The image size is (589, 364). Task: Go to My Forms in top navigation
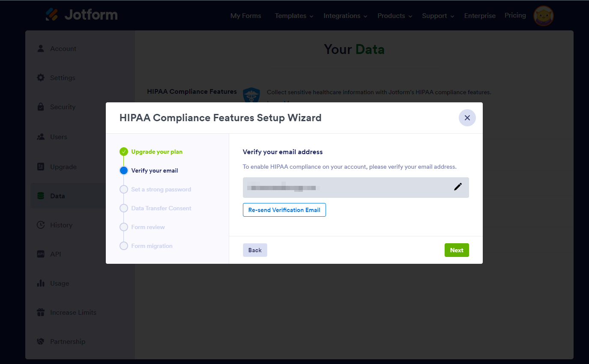click(x=245, y=16)
